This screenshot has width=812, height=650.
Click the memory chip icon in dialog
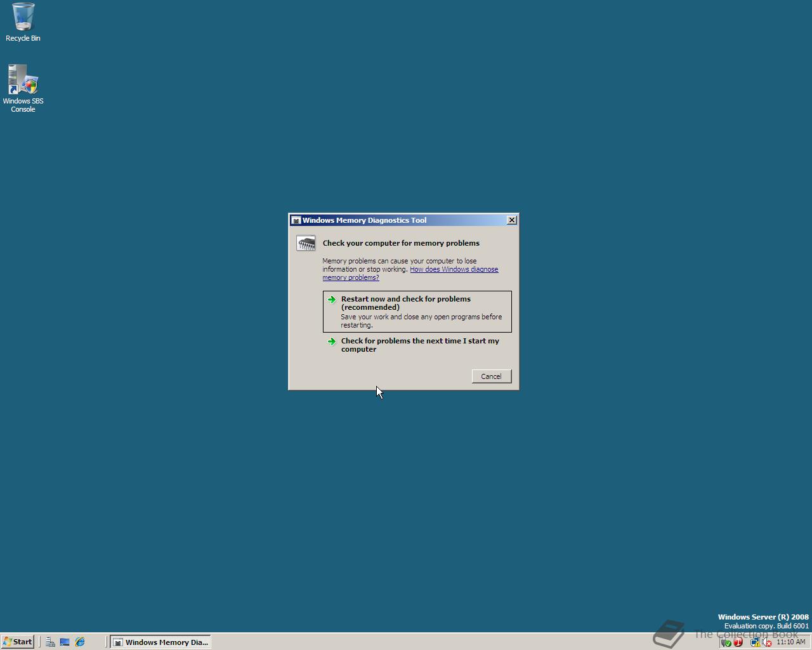(x=306, y=243)
